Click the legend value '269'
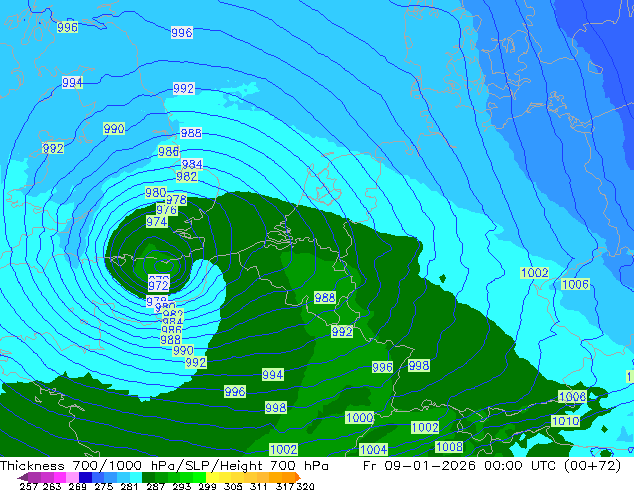634x490 pixels. 77,486
